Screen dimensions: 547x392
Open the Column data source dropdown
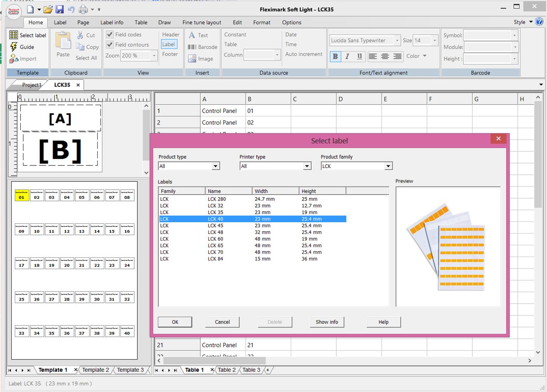(x=277, y=55)
